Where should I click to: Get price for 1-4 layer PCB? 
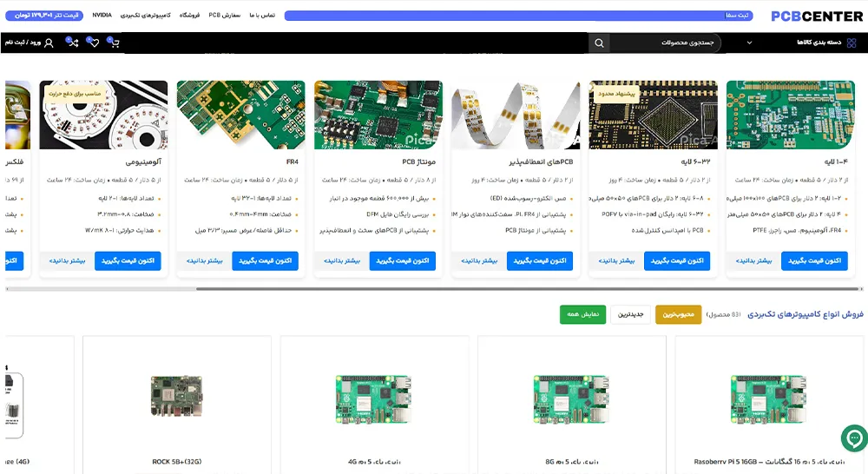(814, 260)
